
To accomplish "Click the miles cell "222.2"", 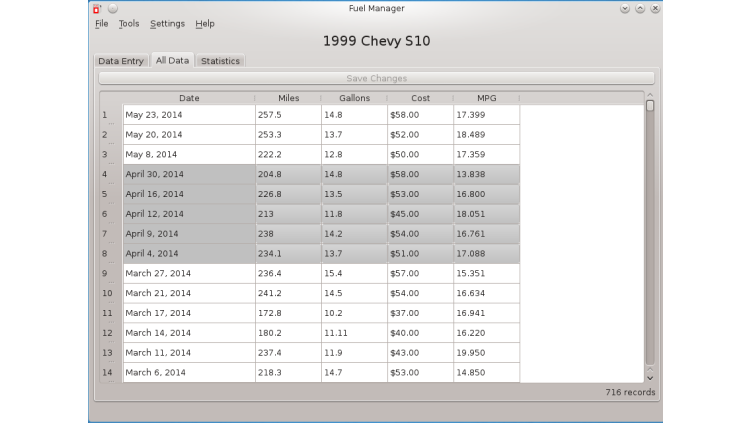I will tap(288, 154).
